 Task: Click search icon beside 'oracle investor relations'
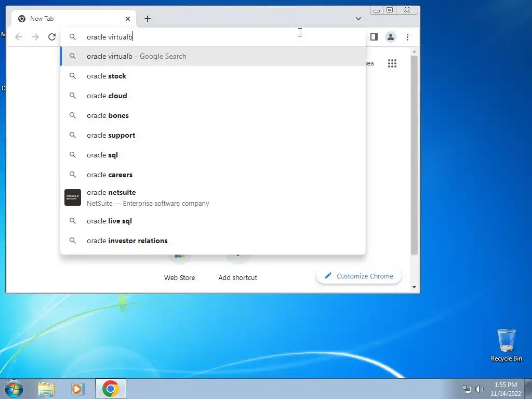[73, 241]
